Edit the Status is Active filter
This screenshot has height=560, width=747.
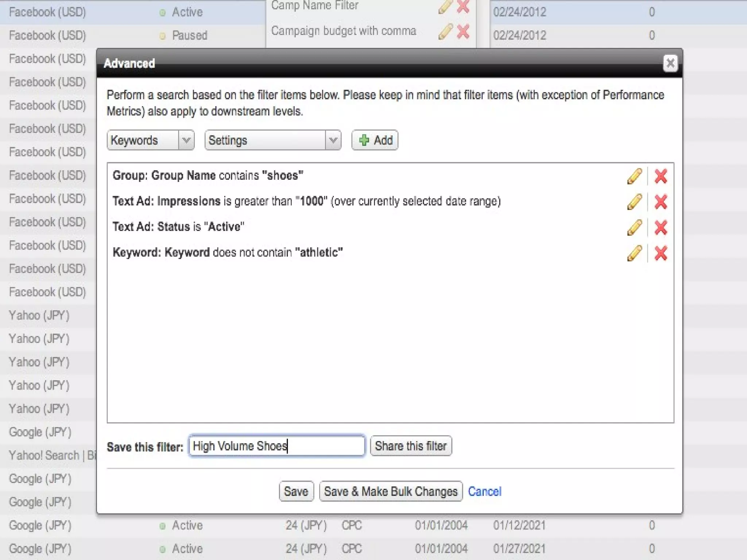634,227
